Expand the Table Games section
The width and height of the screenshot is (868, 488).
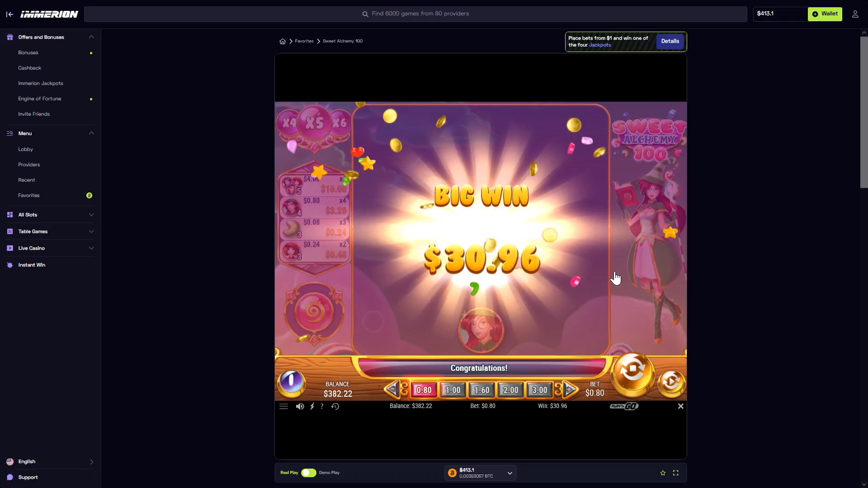(91, 231)
